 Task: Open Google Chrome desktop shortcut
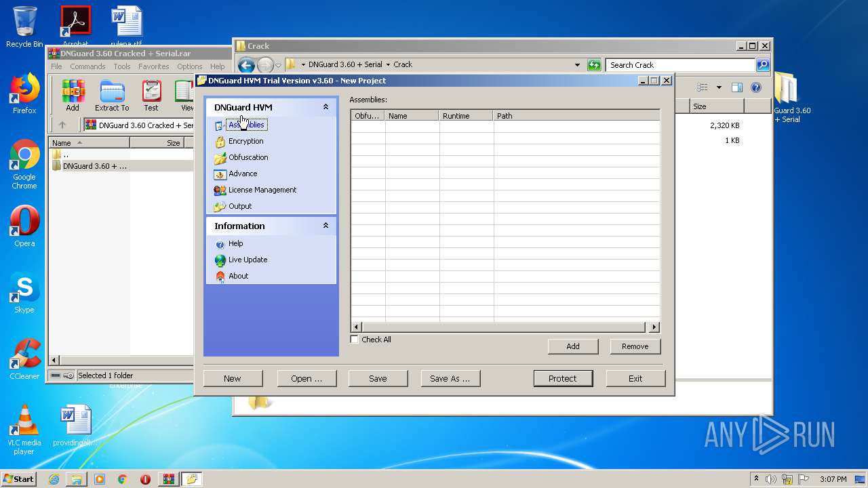coord(24,165)
